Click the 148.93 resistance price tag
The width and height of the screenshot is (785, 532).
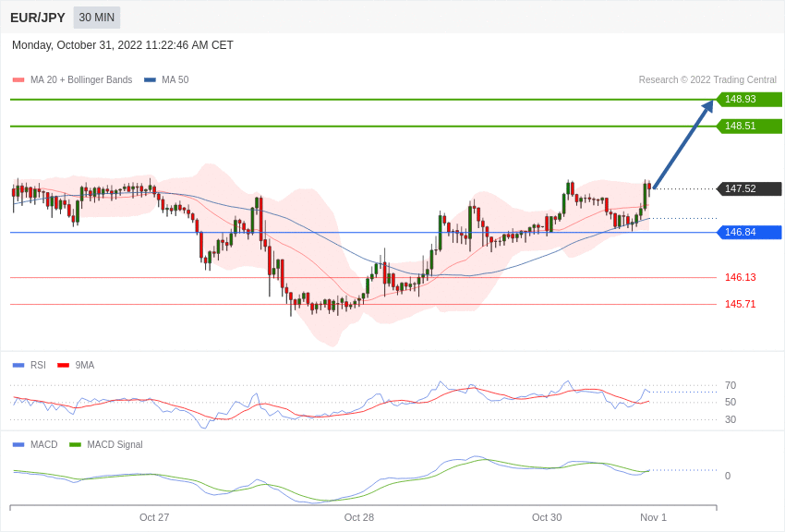click(x=750, y=99)
